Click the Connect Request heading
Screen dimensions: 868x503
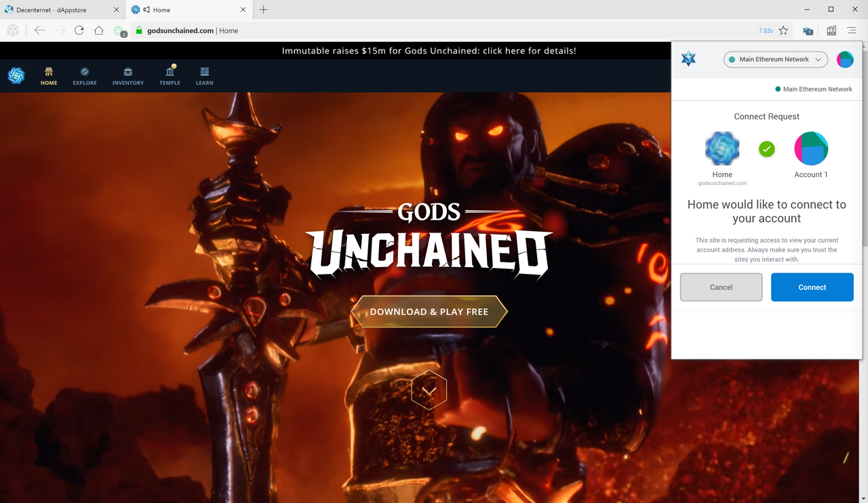tap(767, 117)
